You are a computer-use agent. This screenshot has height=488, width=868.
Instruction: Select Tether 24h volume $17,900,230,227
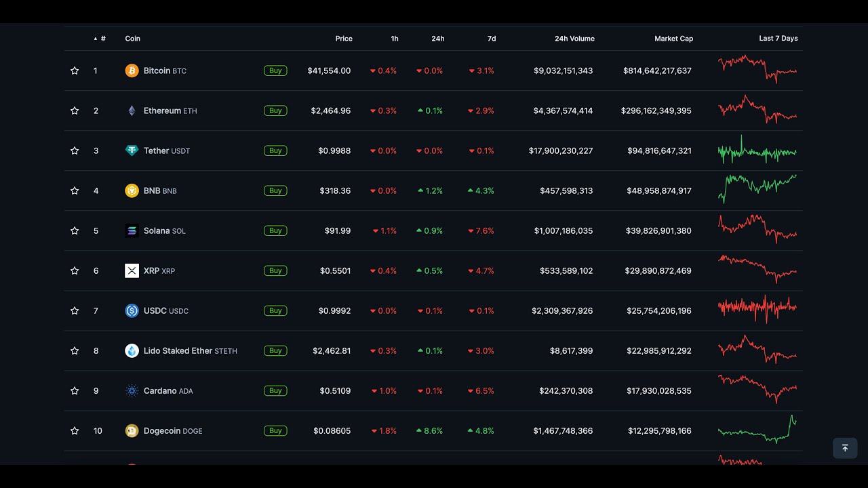coord(561,150)
